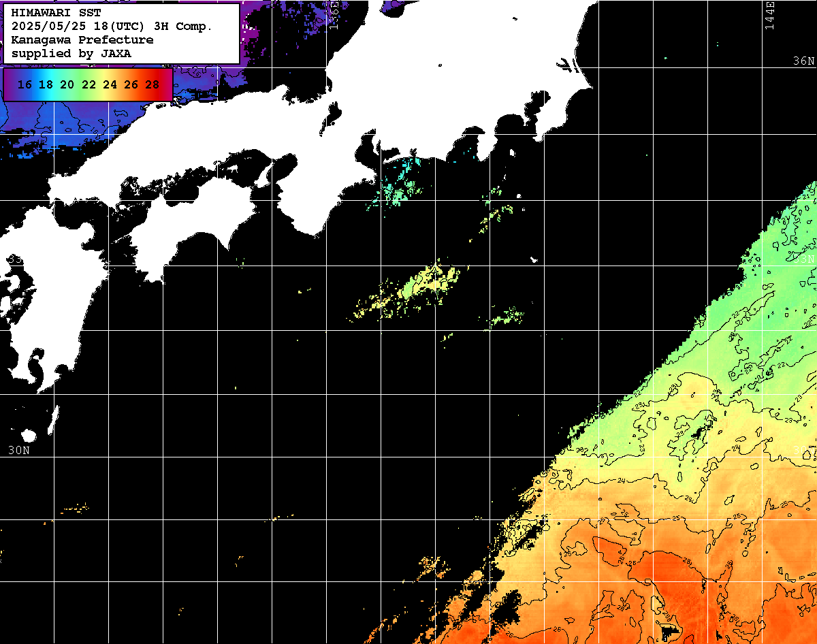Click the 28 value on the color legend
The height and width of the screenshot is (644, 817).
153,85
